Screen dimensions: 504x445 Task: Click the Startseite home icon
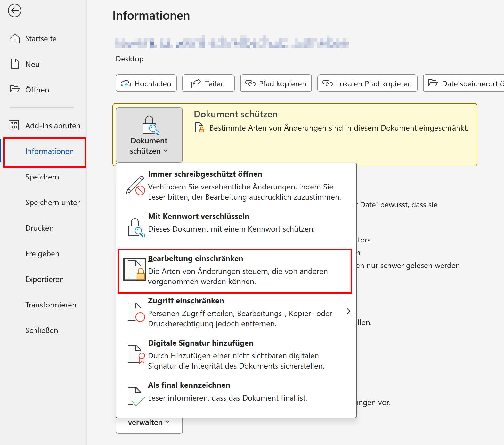coord(15,38)
